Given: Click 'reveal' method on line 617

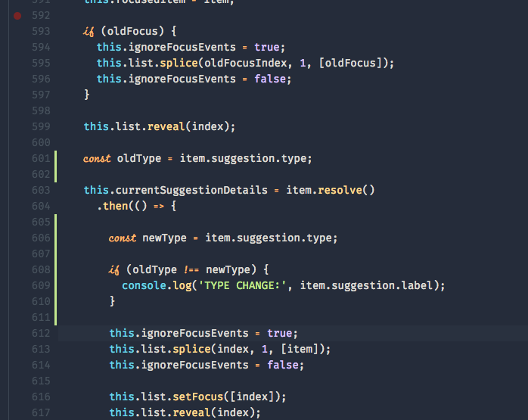Looking at the screenshot, I should (191, 412).
